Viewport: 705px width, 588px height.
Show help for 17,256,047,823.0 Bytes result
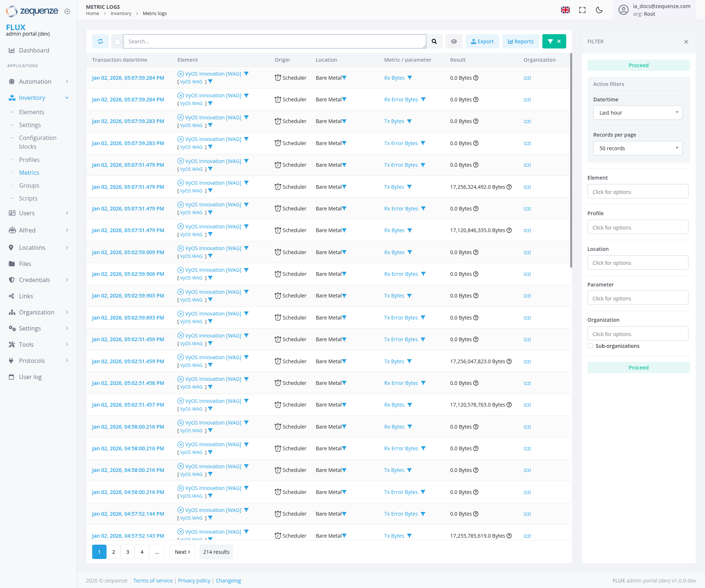click(x=509, y=361)
